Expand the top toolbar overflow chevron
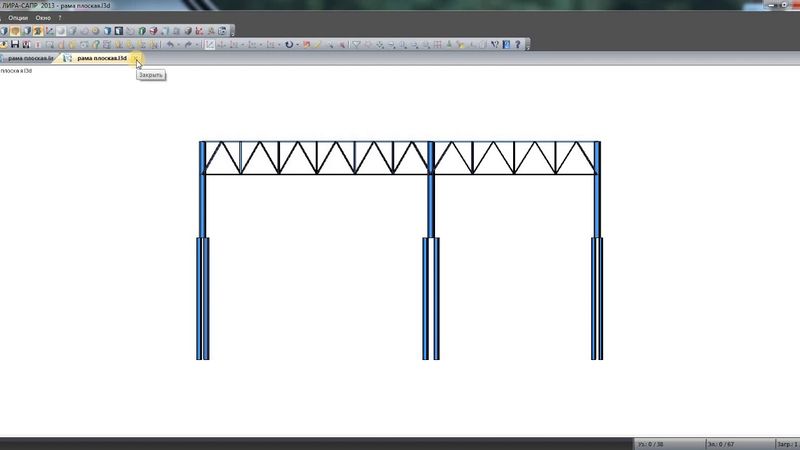 pyautogui.click(x=233, y=32)
